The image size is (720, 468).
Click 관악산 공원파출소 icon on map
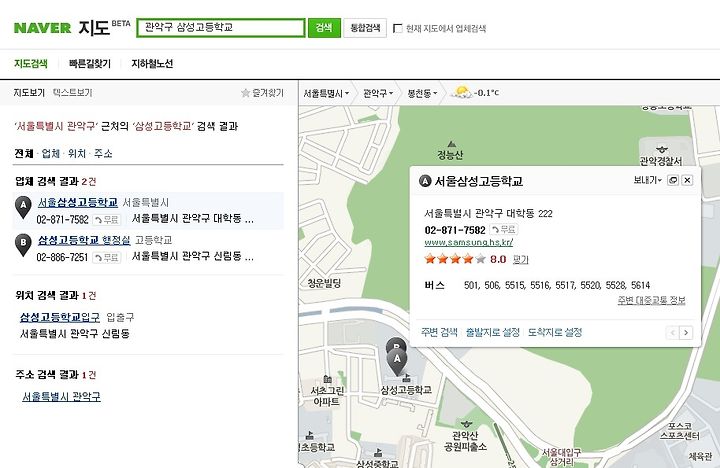(x=466, y=423)
